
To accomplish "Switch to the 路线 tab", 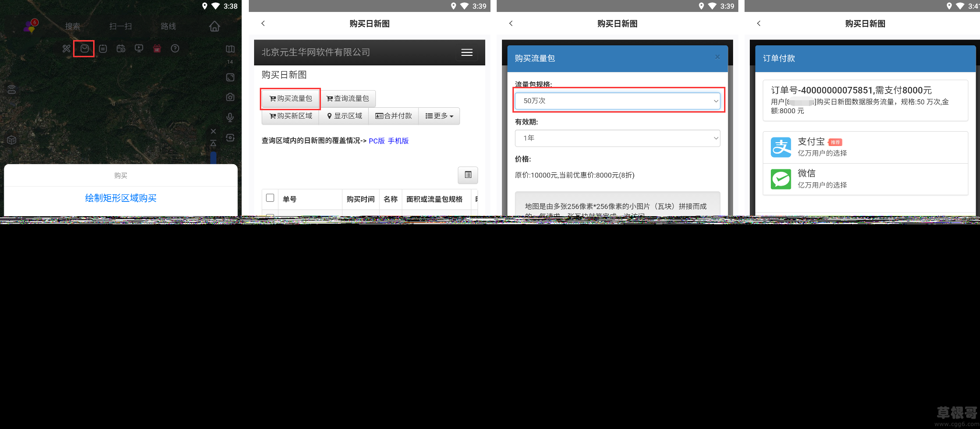I will (168, 26).
